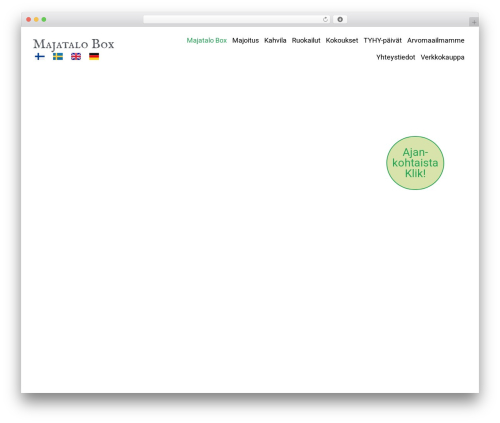The image size is (500, 423).
Task: Open Yhteystiedot contact page
Action: (x=396, y=57)
